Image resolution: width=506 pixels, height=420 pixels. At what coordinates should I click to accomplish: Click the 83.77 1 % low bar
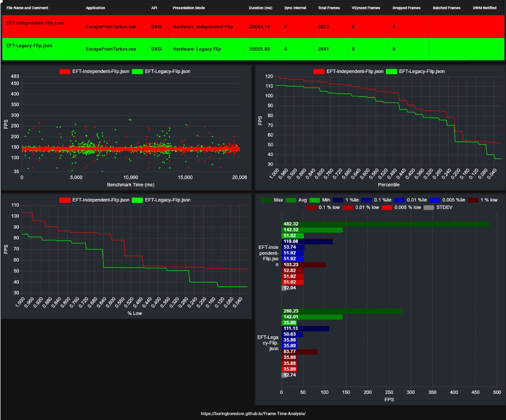[299, 352]
